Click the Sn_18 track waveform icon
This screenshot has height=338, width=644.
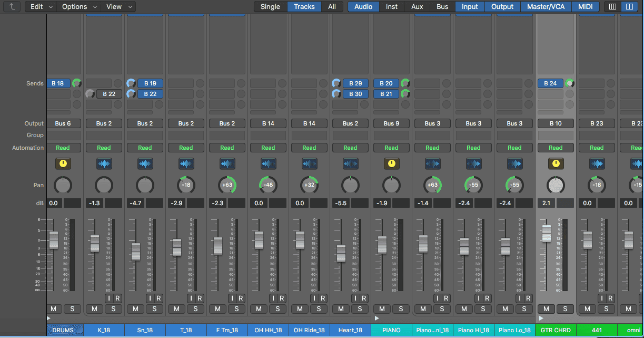pyautogui.click(x=145, y=163)
